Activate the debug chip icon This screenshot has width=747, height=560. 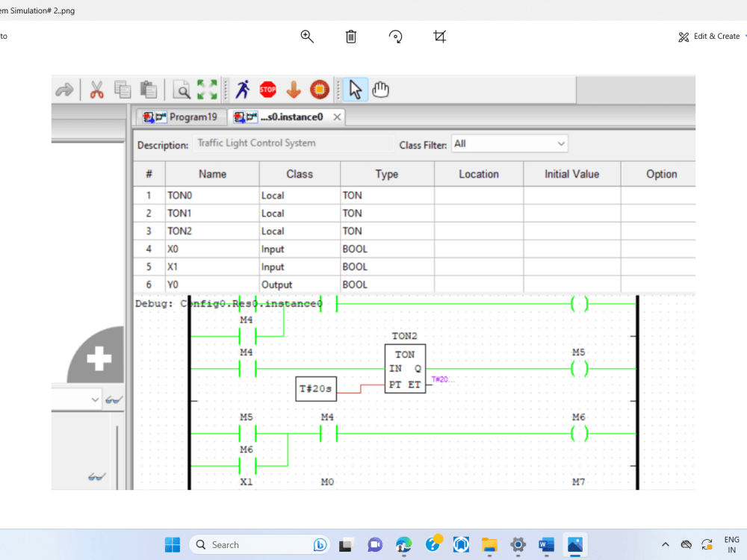(x=319, y=89)
